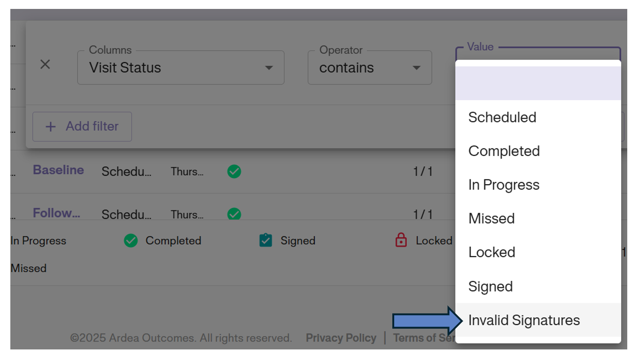
Task: Open the Privacy Policy link
Action: [341, 338]
